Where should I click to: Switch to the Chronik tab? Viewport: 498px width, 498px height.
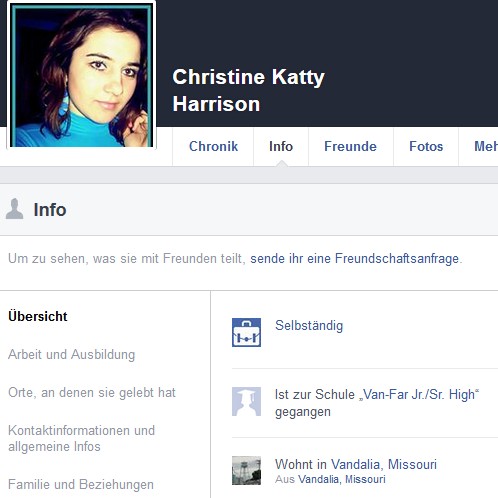click(213, 146)
